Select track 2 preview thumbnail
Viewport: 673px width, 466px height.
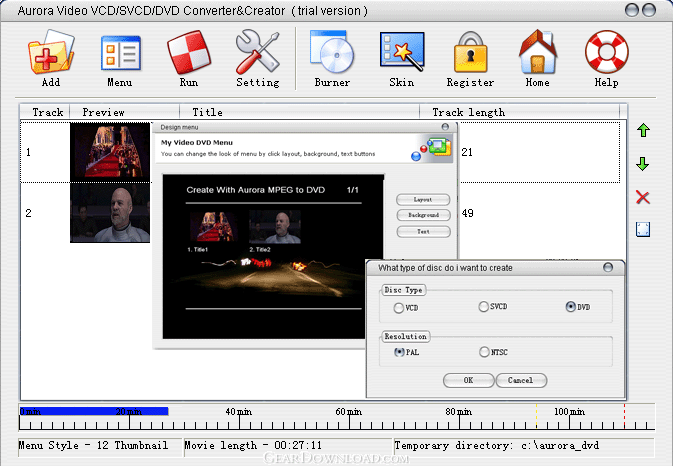[110, 213]
